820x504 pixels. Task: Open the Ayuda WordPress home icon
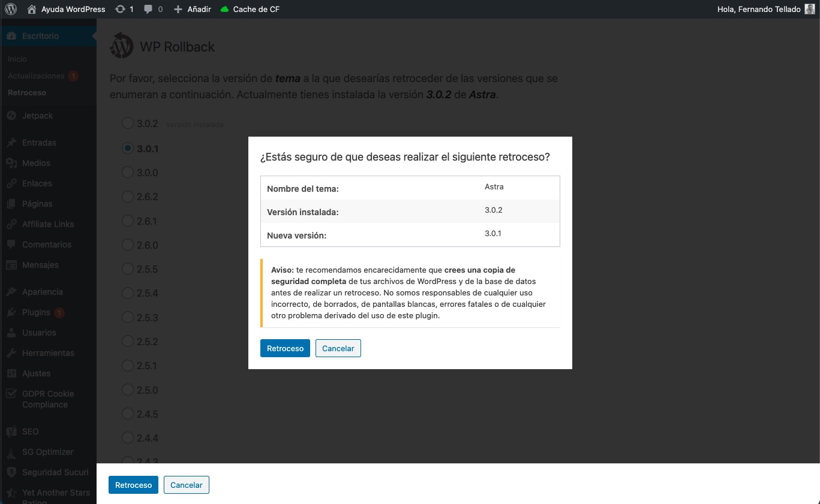pos(32,9)
